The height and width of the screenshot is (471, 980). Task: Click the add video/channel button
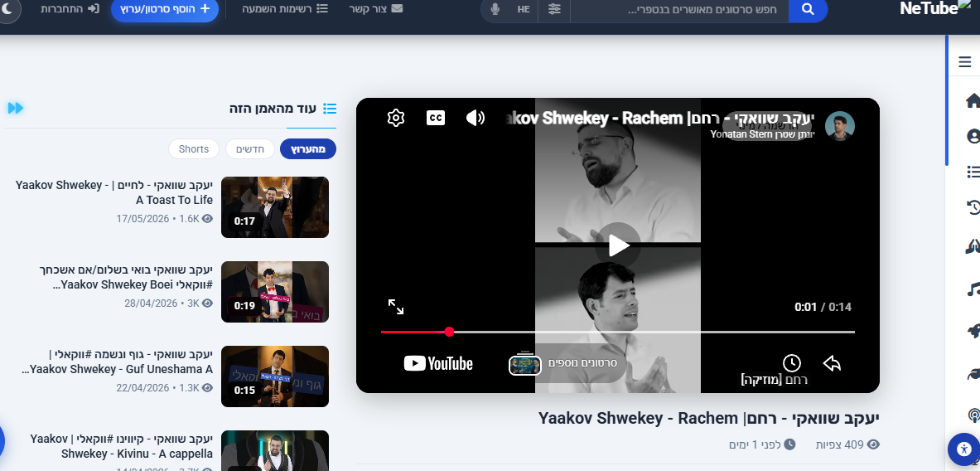tap(165, 9)
